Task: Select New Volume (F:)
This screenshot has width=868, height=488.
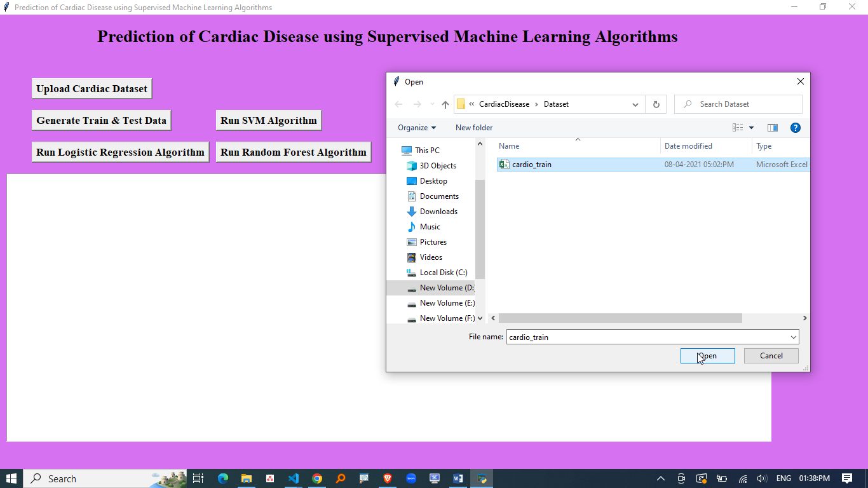Action: coord(447,318)
